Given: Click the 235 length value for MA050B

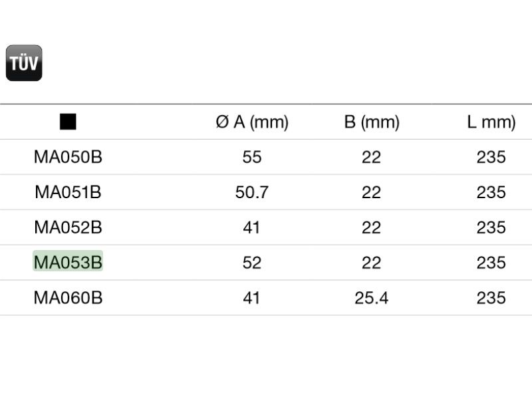Looking at the screenshot, I should [x=491, y=157].
